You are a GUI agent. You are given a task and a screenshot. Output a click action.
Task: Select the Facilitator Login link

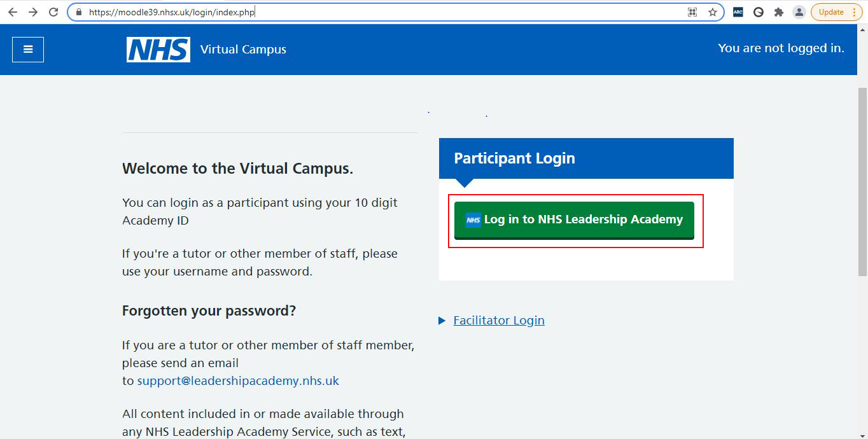pyautogui.click(x=498, y=320)
